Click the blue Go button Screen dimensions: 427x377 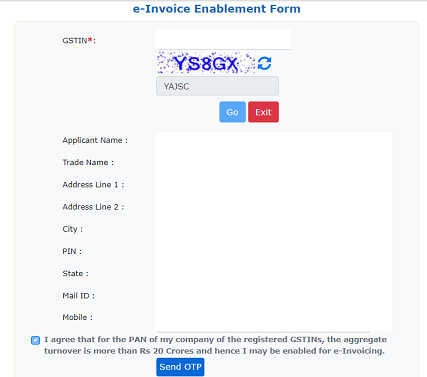tap(232, 112)
